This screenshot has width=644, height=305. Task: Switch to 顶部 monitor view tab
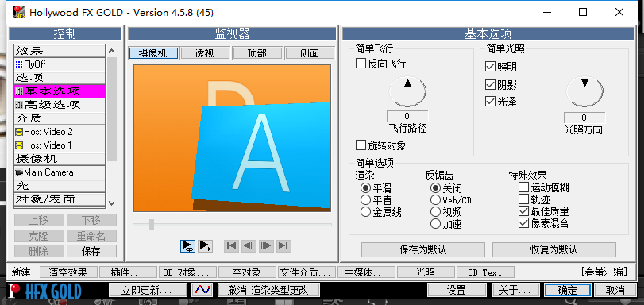(x=257, y=53)
